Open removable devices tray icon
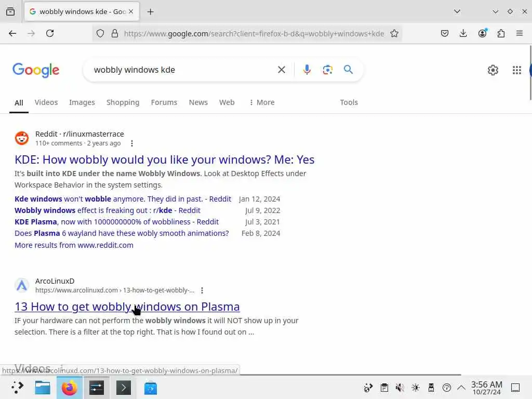Screen dimensions: 532x399 [431, 388]
